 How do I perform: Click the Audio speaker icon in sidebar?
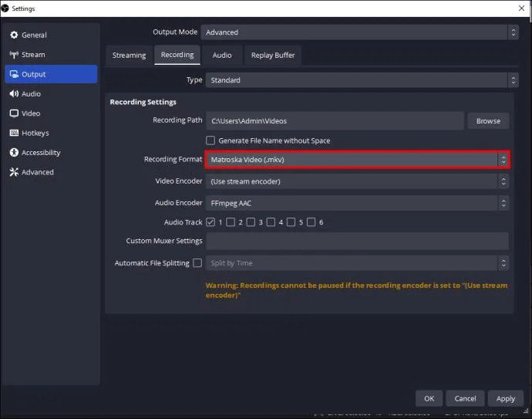14,93
